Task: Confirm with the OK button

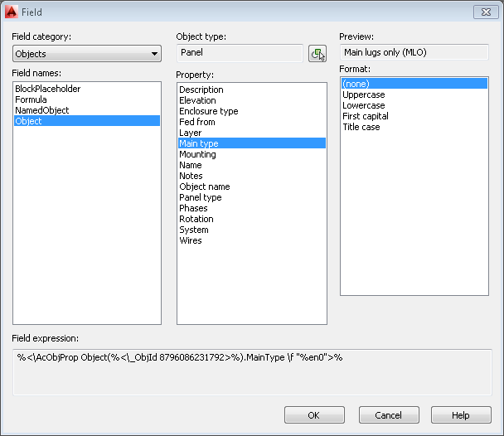Action: (x=314, y=415)
